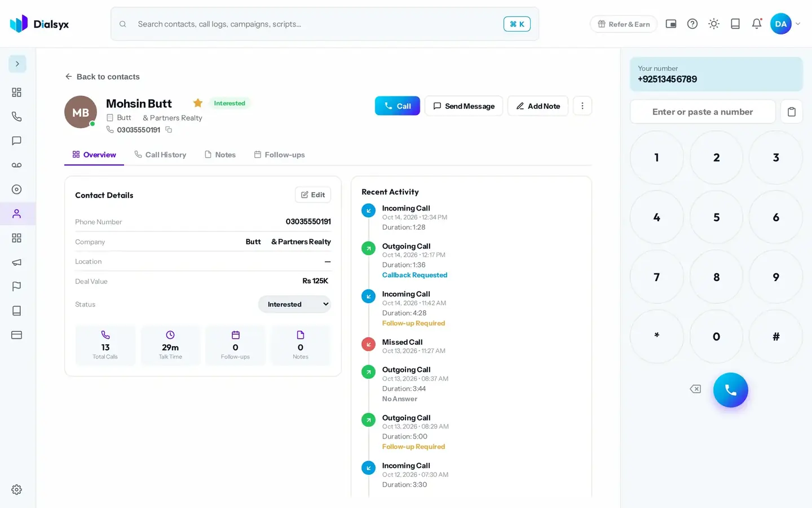Tap dialpad key #
Screen dimensions: 812x508
776,336
